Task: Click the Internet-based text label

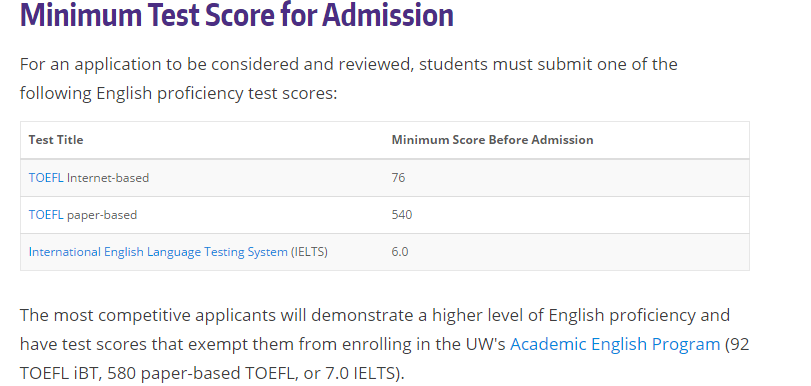Action: 108,177
